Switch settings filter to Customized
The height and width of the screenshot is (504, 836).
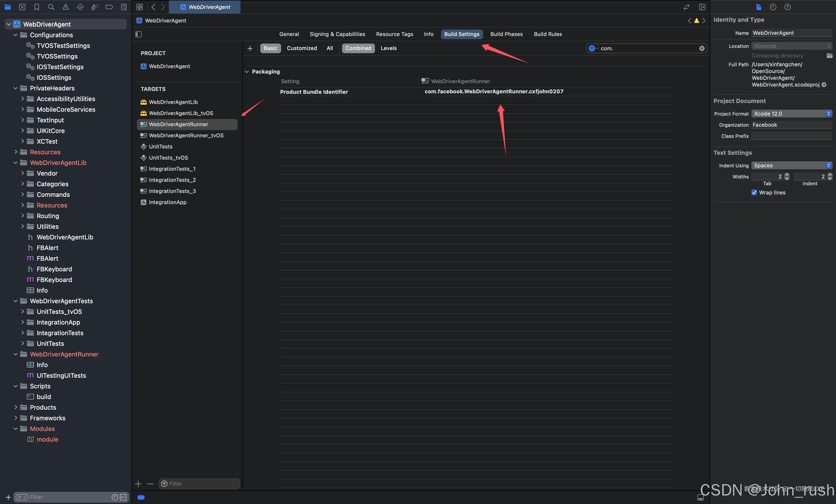point(302,48)
